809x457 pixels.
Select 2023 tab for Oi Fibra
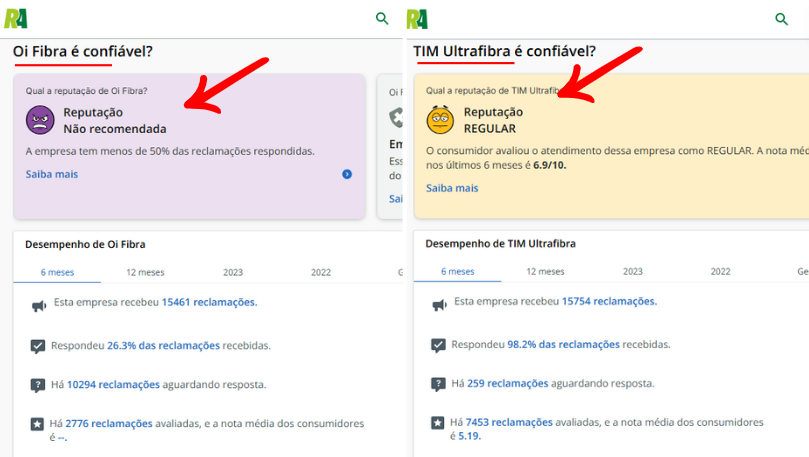coord(233,272)
